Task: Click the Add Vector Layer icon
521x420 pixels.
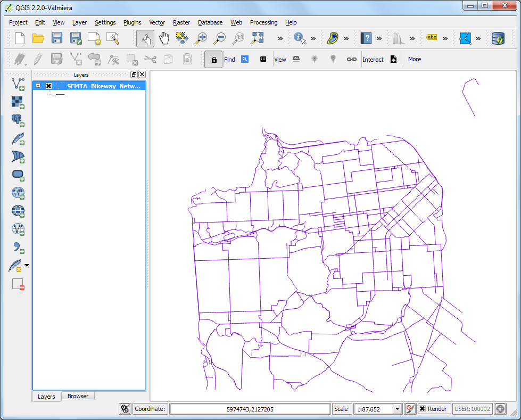Action: pyautogui.click(x=18, y=84)
